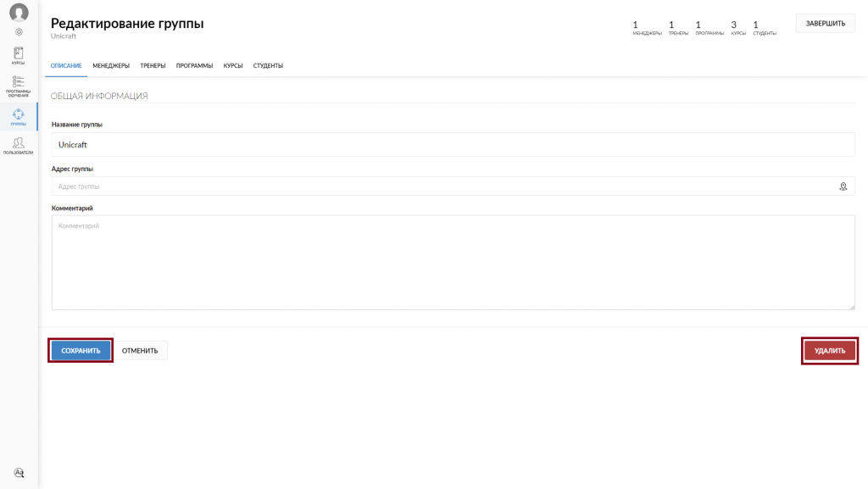The width and height of the screenshot is (868, 489).
Task: Click the Студенты counter in header
Action: click(764, 28)
